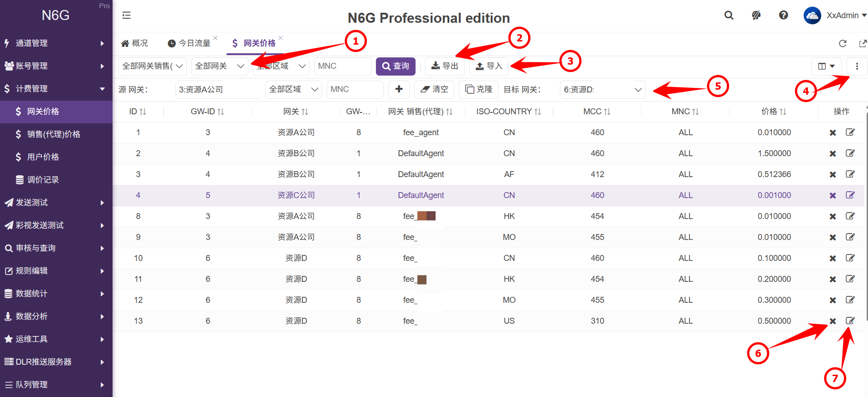Image resolution: width=868 pixels, height=397 pixels.
Task: Delete row ID 10 with price 0.100000
Action: [x=832, y=258]
